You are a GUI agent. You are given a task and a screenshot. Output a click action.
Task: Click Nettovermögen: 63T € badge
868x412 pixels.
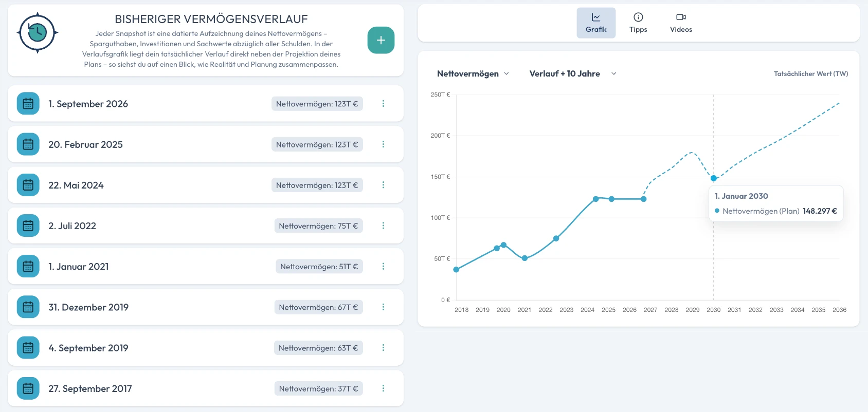pos(318,348)
